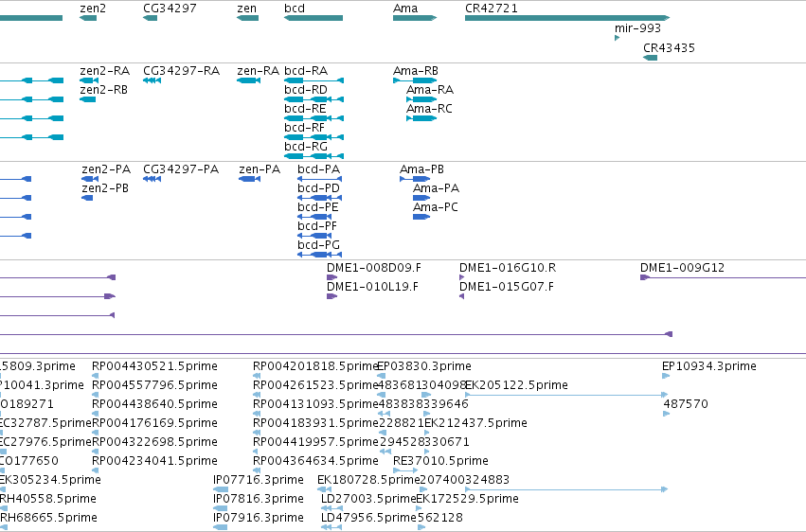Select protein zen2-PA
This screenshot has width=806, height=532.
(x=90, y=179)
